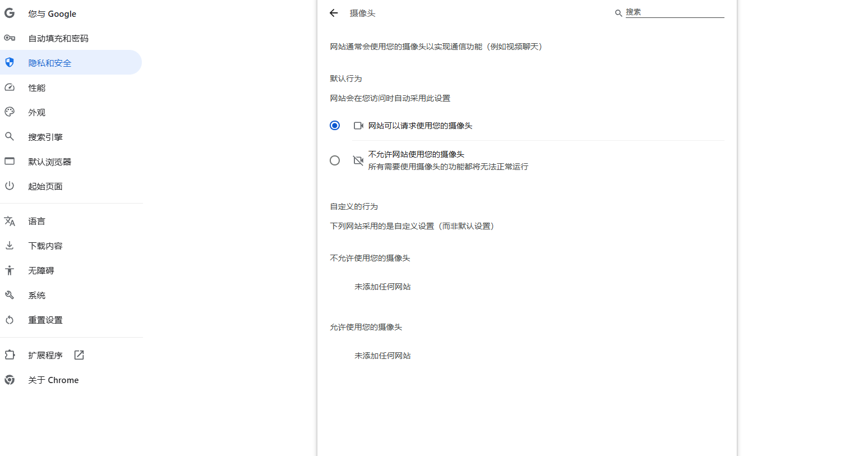This screenshot has width=868, height=456.
Task: Click 允许使用您的摄像头 section label
Action: click(x=366, y=327)
